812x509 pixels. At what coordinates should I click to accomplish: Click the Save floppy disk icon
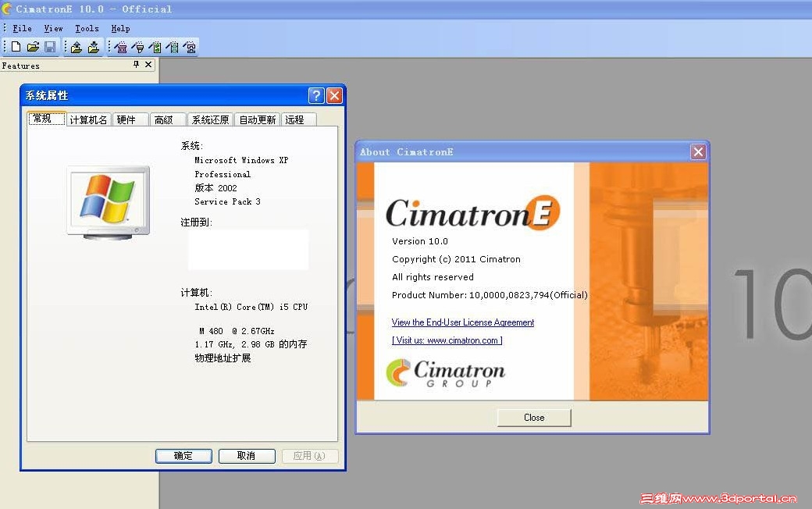point(50,47)
